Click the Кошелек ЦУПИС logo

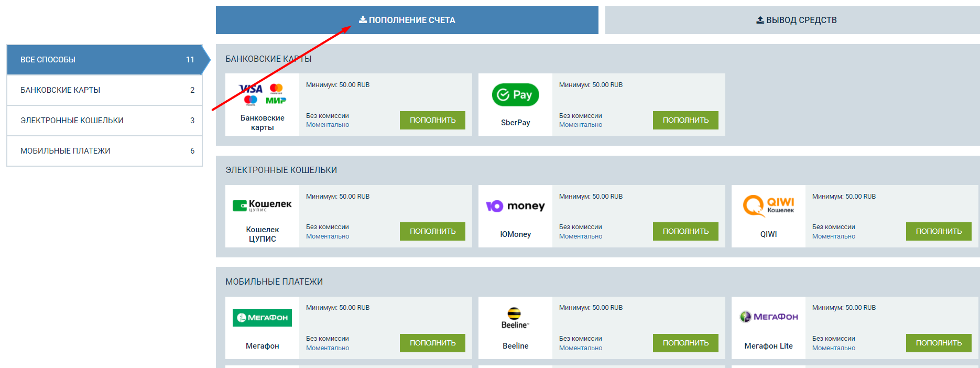(262, 205)
